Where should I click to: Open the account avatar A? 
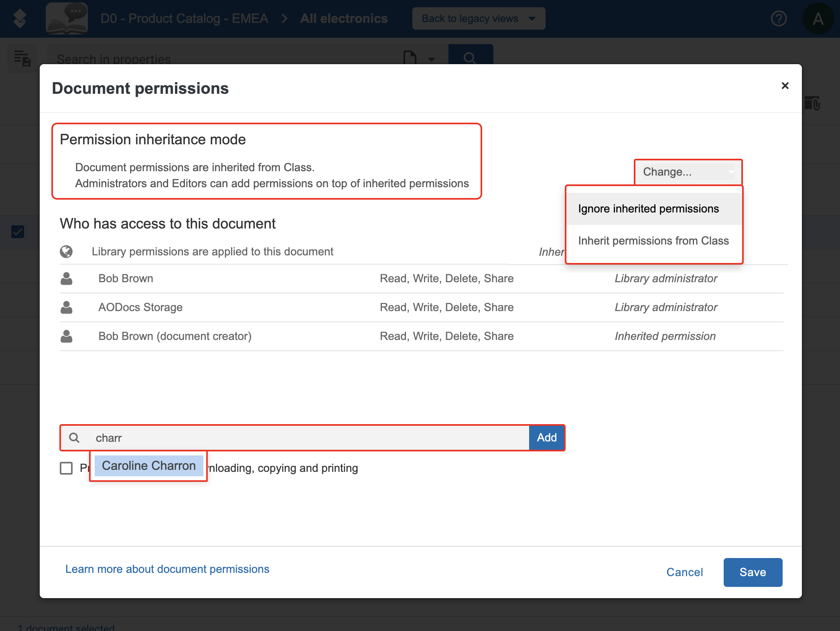pos(818,19)
